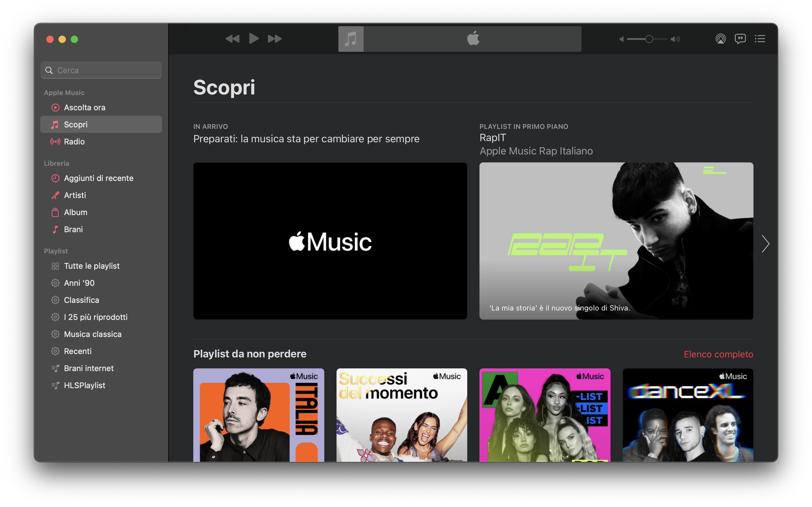Focus the Cerca search field
The image size is (812, 507).
pyautogui.click(x=101, y=70)
